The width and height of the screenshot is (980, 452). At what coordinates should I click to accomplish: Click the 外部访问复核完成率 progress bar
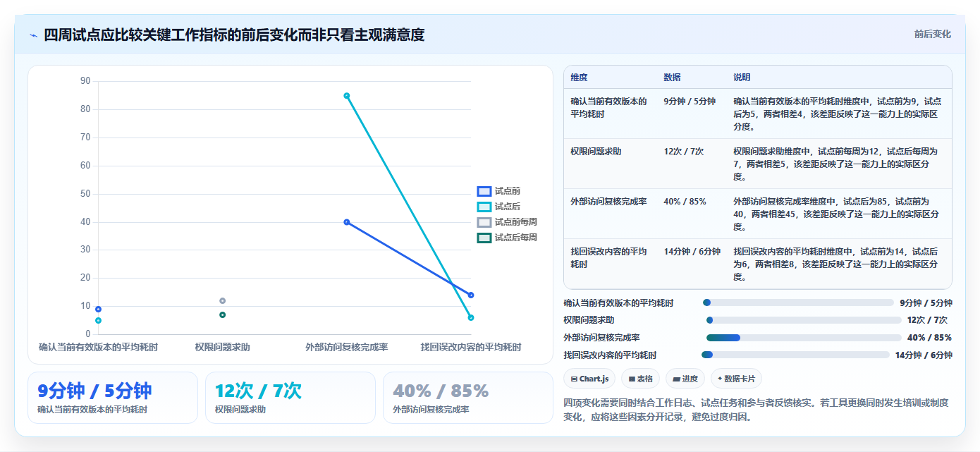point(804,338)
